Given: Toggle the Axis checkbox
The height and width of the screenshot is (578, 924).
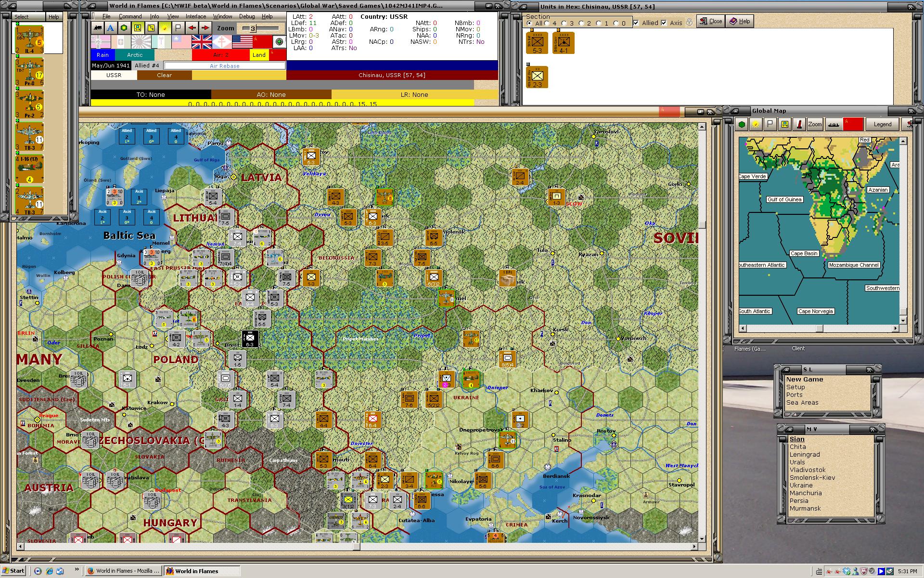Looking at the screenshot, I should coord(664,23).
